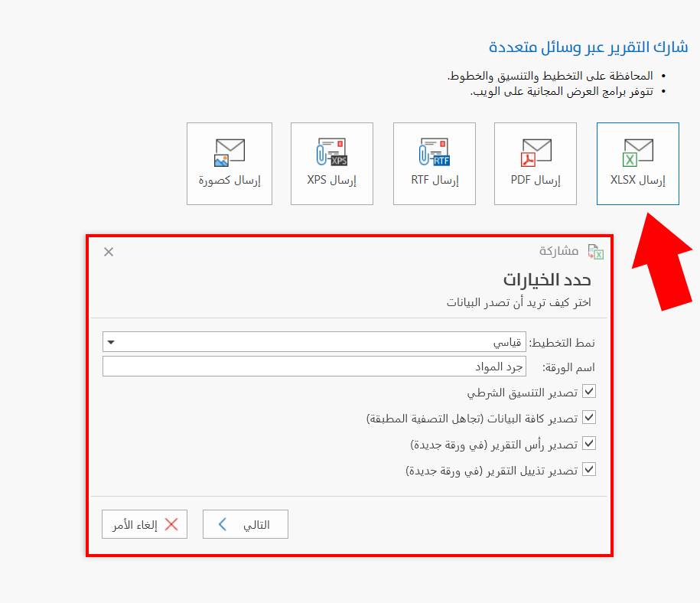Select the إرسال PDF card
700x603 pixels.
pyautogui.click(x=535, y=163)
